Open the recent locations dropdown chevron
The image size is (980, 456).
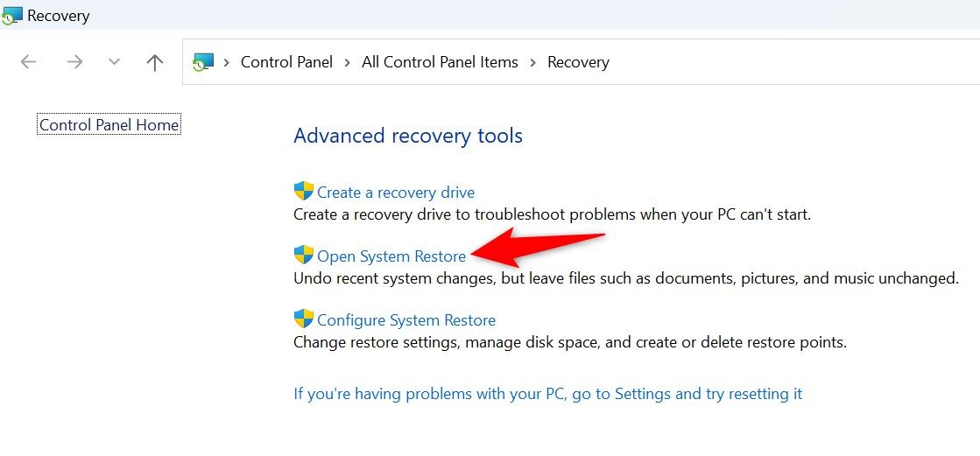click(114, 62)
